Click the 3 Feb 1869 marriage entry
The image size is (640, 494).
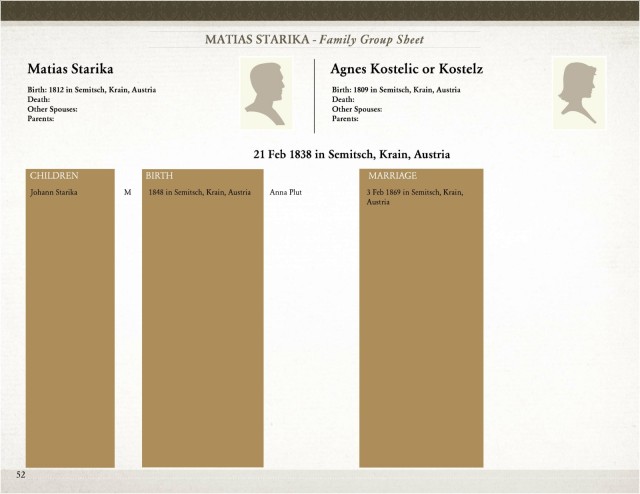[x=415, y=197]
